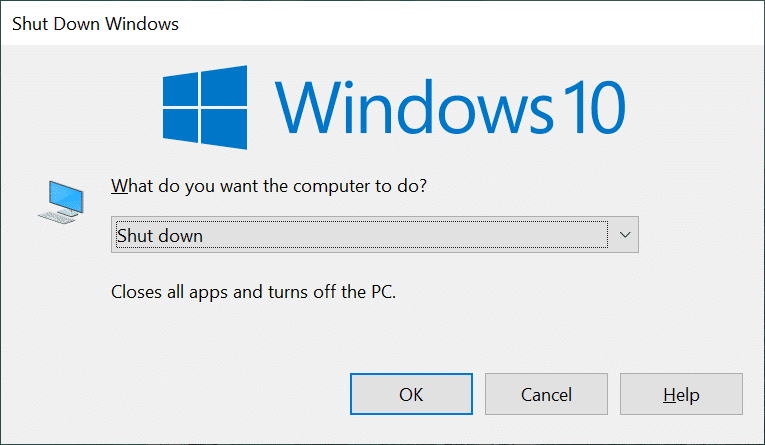This screenshot has width=765, height=445.
Task: Click the "Shut Down Windows" title bar
Action: [x=382, y=23]
